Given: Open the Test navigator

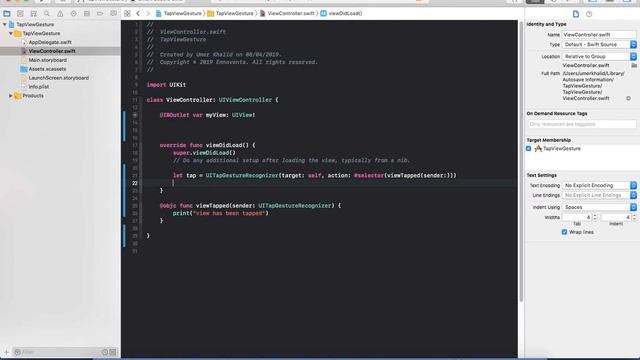Looking at the screenshot, I should click(73, 13).
